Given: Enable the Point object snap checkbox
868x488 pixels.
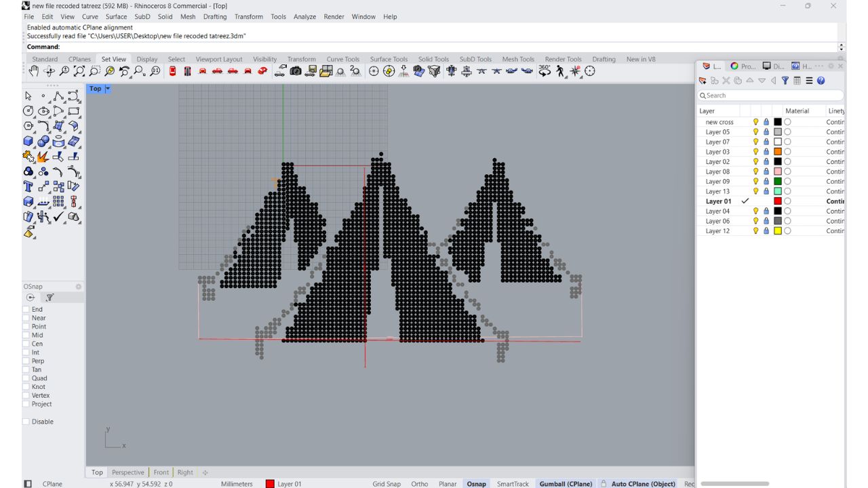Looking at the screenshot, I should coord(26,327).
